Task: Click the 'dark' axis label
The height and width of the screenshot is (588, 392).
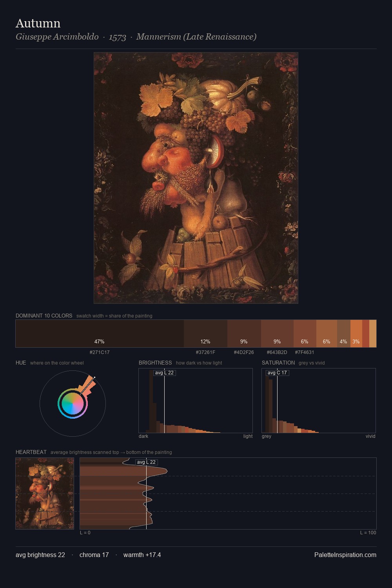Action: 143,436
